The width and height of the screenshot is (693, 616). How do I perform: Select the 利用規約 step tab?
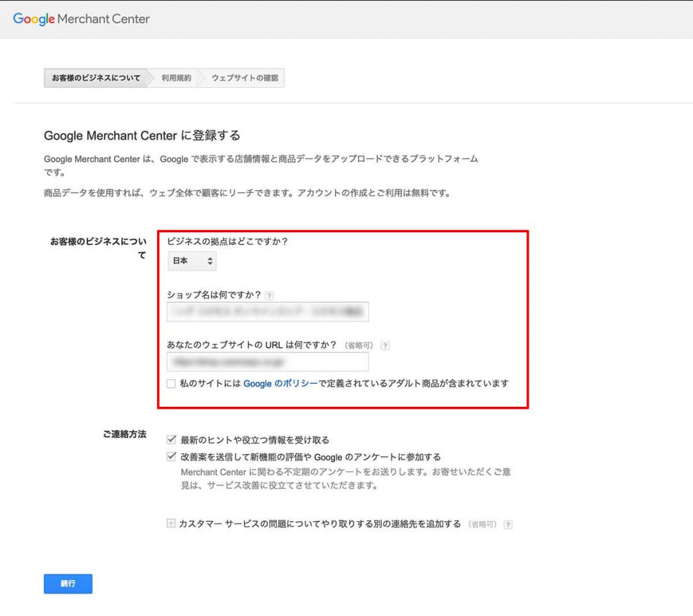(176, 79)
